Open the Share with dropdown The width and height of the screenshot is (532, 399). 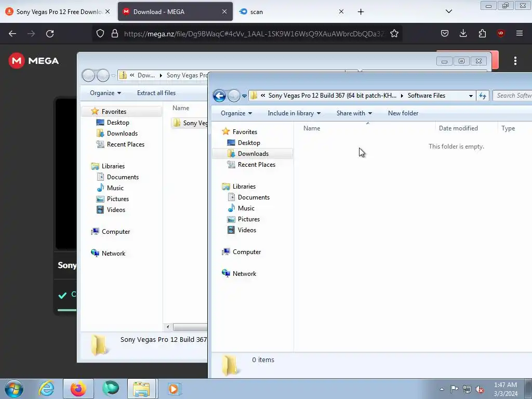(354, 113)
